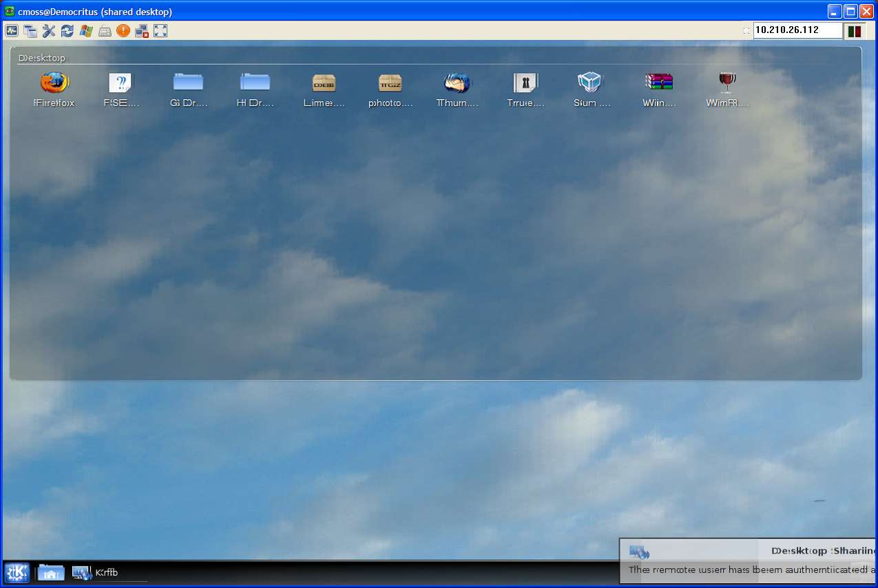Click the Windows flag start key icon
Image resolution: width=878 pixels, height=588 pixels.
(x=86, y=30)
